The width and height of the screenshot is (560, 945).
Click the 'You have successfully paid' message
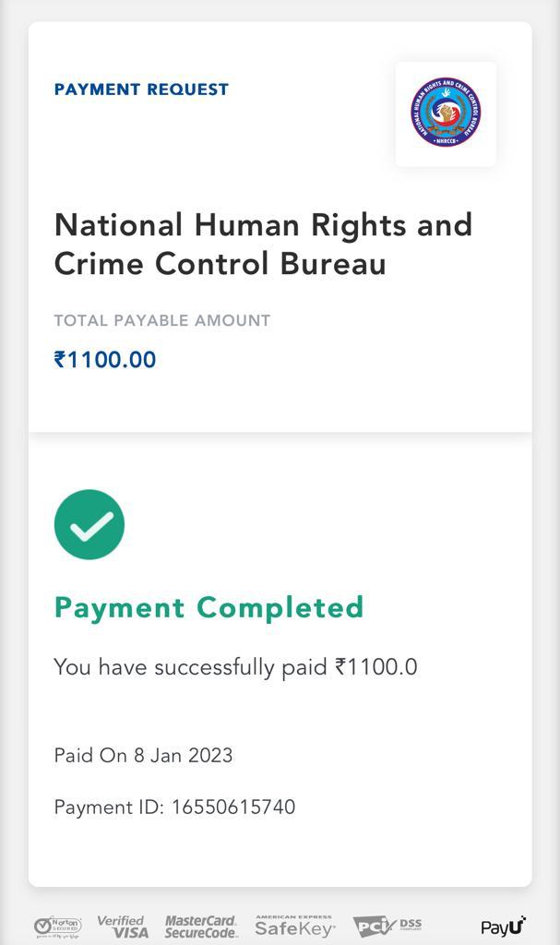[x=191, y=666]
